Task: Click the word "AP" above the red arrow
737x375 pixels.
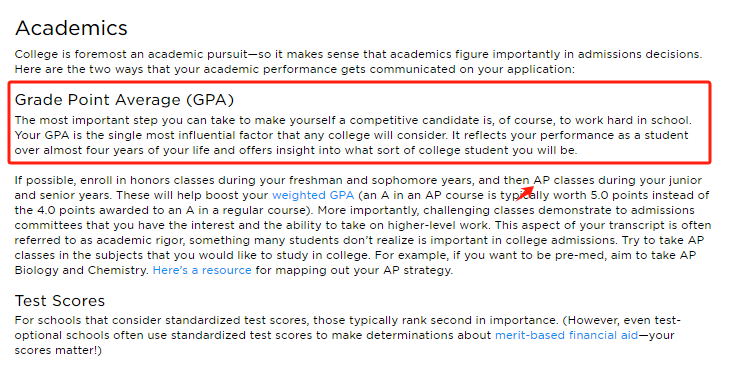Action: (x=541, y=180)
